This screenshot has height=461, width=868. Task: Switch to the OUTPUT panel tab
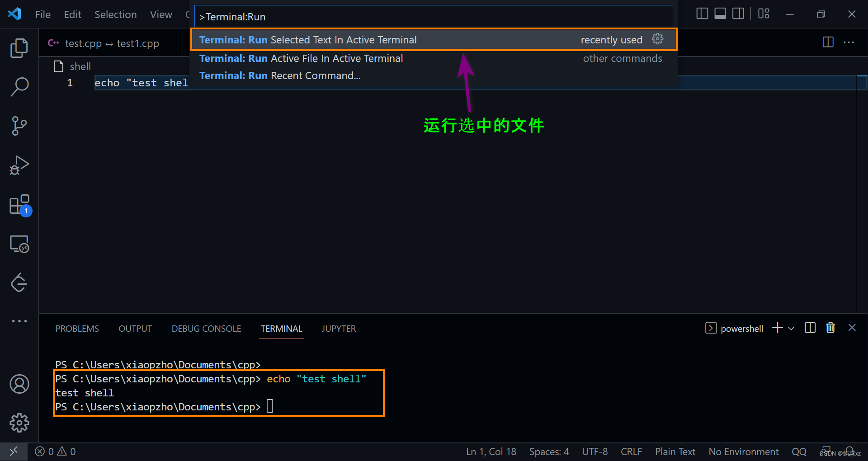coord(135,329)
